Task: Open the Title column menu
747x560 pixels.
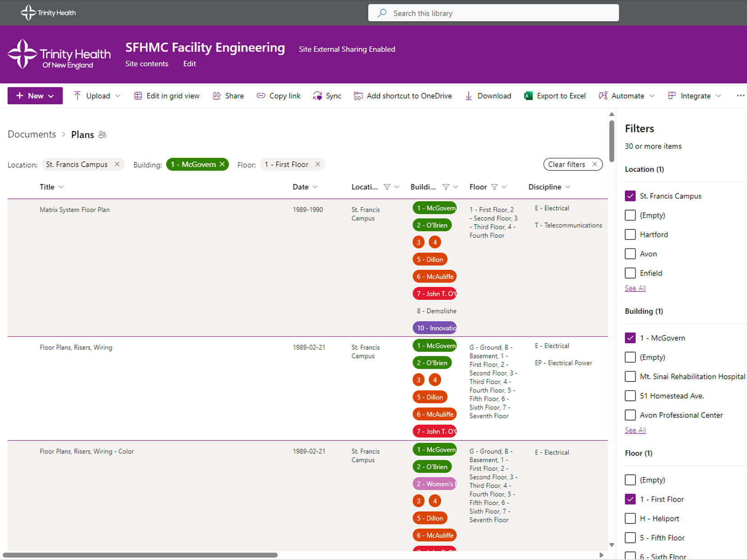Action: tap(61, 187)
